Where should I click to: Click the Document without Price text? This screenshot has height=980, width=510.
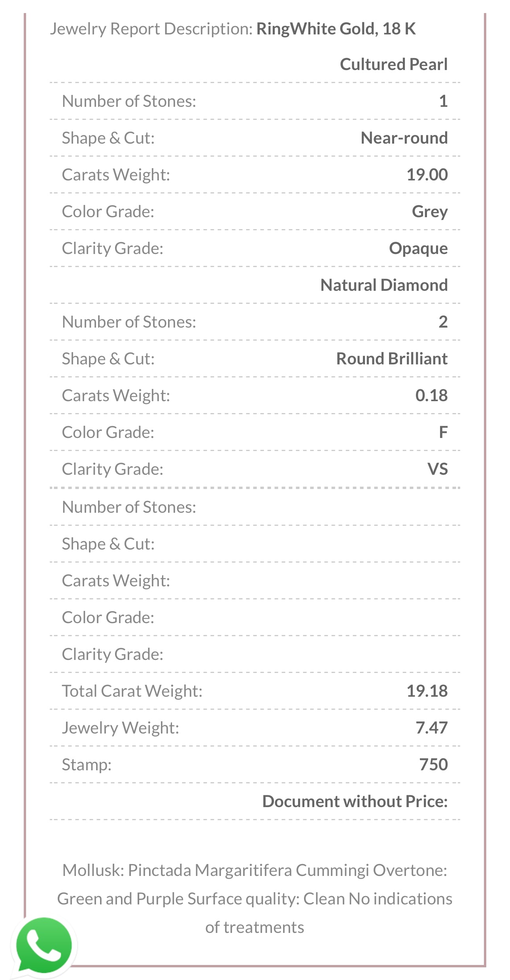click(x=355, y=802)
